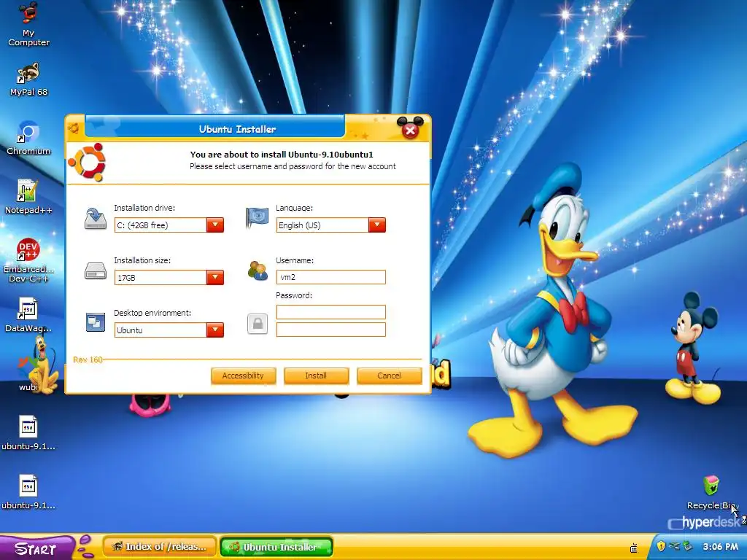Click the Ubuntu desktop environment combo box
The height and width of the screenshot is (560, 747).
pos(169,330)
